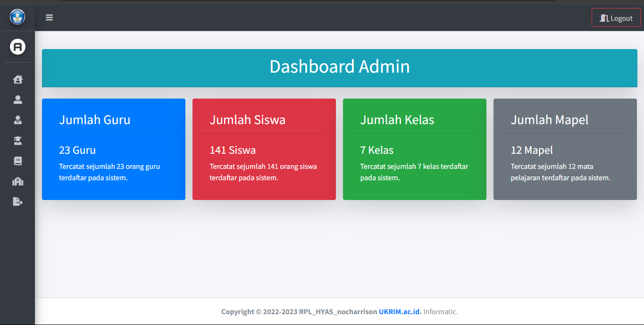Viewport: 644px width, 325px height.
Task: Open the teacher (tie person) icon
Action: coord(17,120)
